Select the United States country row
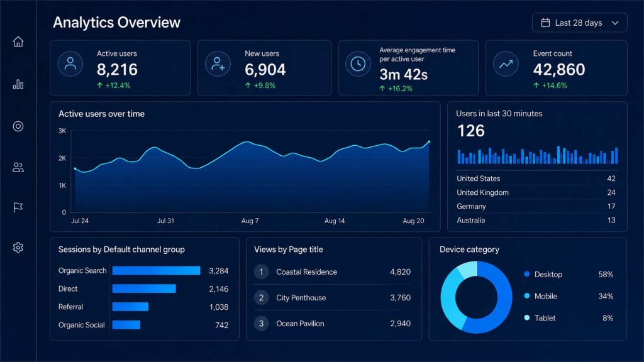This screenshot has width=644, height=362. 536,178
